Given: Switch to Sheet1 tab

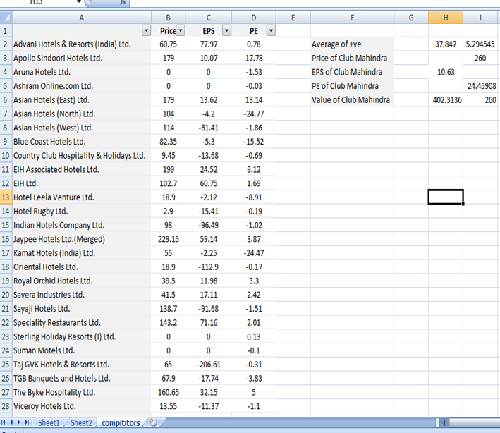Looking at the screenshot, I should click(48, 423).
